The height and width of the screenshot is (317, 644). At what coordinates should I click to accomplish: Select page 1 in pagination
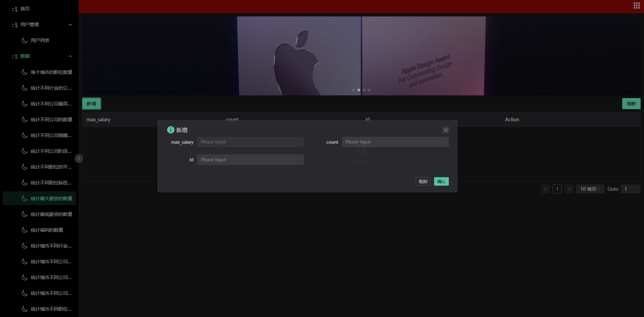point(557,189)
